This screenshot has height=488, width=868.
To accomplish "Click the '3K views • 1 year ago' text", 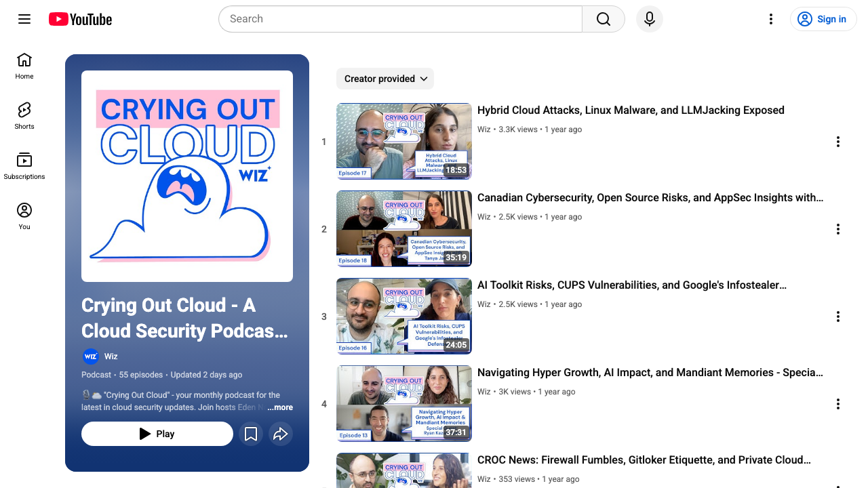I will coord(537,392).
